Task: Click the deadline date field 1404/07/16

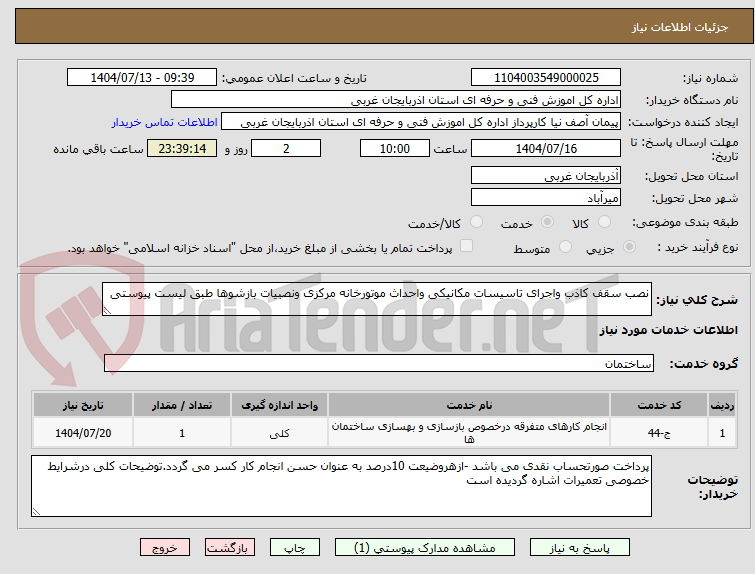Action: pos(546,148)
